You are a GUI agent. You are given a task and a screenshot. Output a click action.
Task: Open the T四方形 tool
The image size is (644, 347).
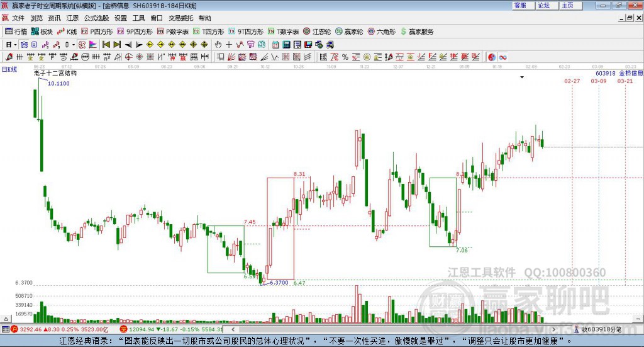[209, 31]
